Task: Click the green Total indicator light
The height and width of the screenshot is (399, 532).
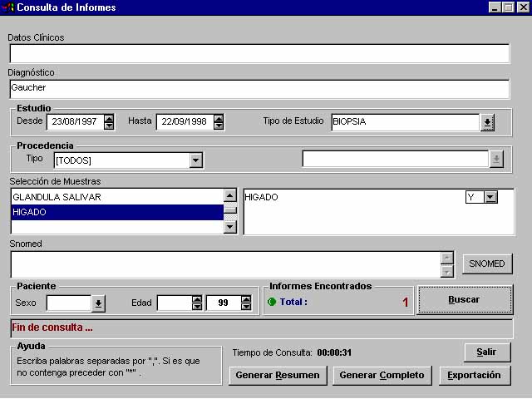Action: (x=271, y=302)
